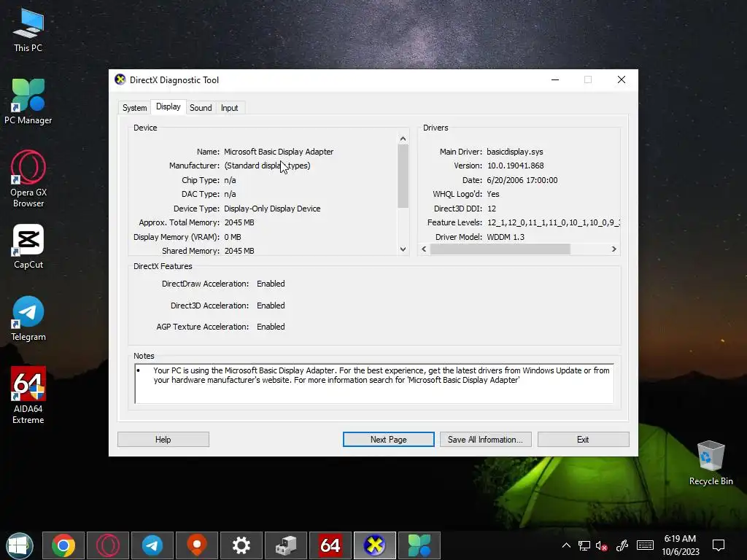This screenshot has height=560, width=747.
Task: Open PC Manager desktop shortcut
Action: click(28, 101)
